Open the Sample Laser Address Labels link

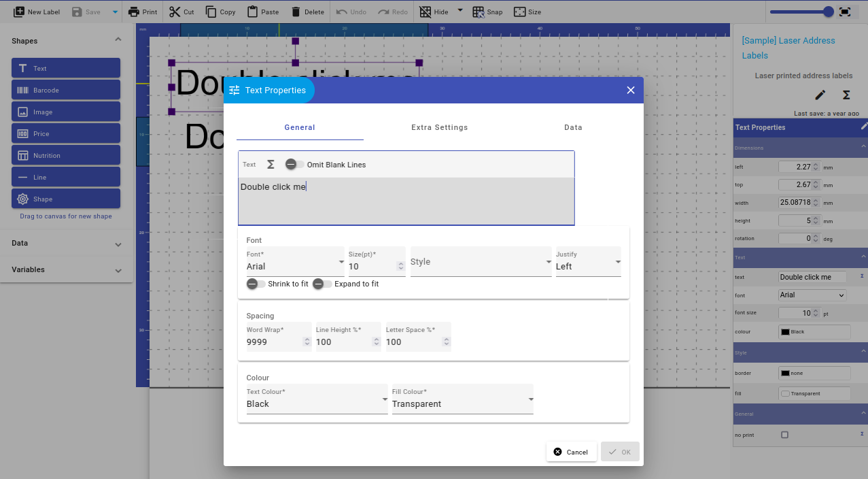788,48
